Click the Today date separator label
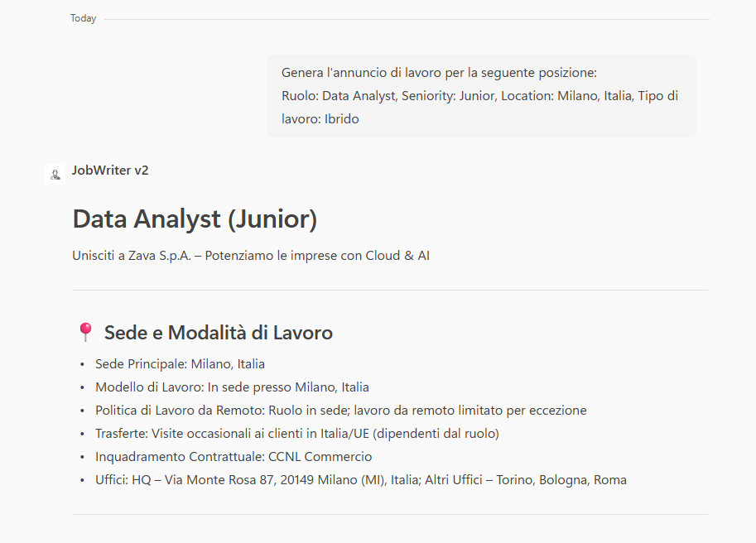Screen dimensions: 756x543 pos(83,18)
